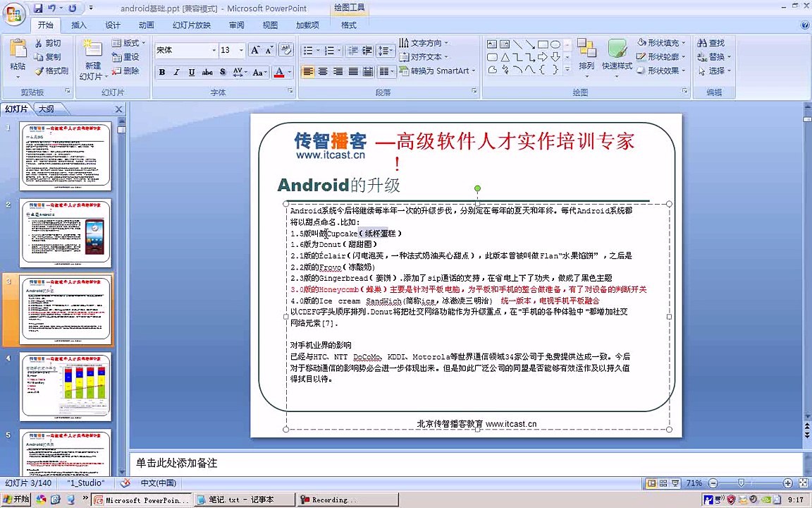This screenshot has height=508, width=812.
Task: Click the Copy (复制) button
Action: (x=48, y=57)
